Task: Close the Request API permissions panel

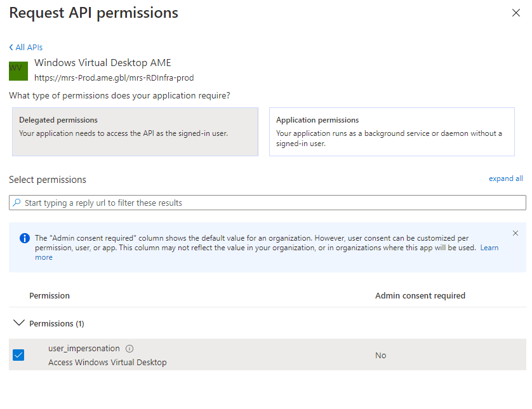Action: pos(515,13)
